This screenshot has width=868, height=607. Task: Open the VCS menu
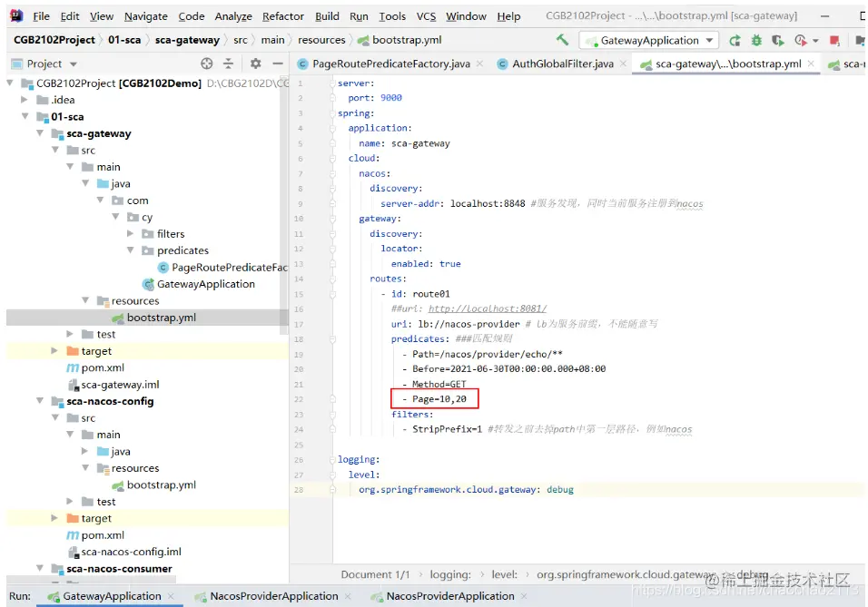426,16
